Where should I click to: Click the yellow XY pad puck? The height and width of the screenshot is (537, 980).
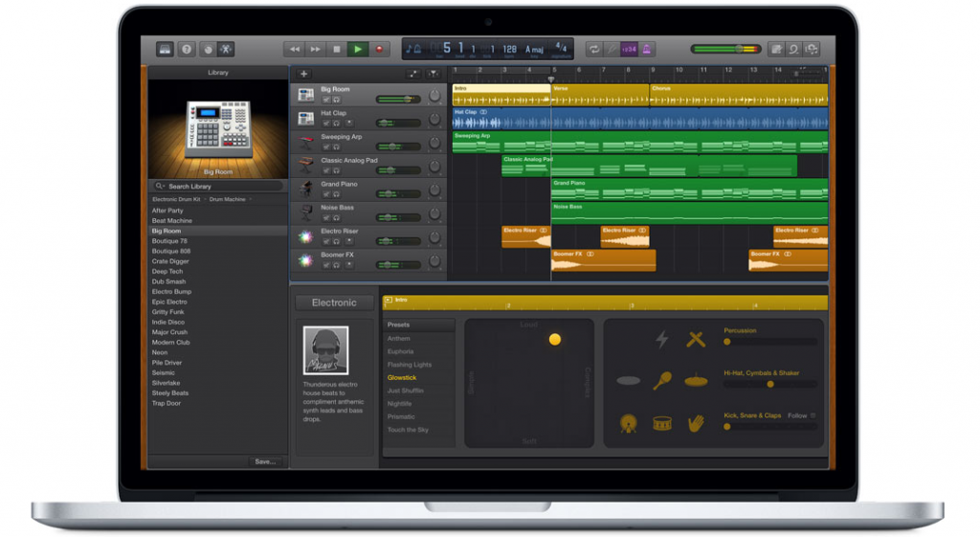pos(554,340)
